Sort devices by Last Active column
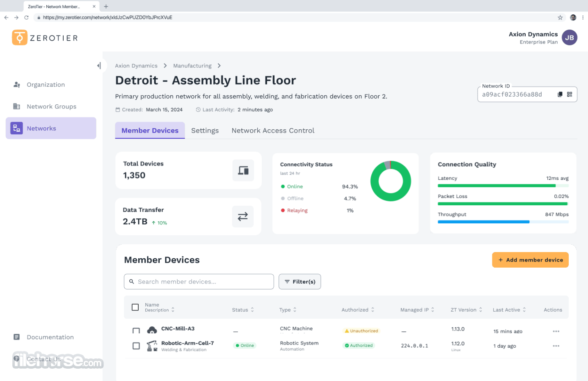 509,310
